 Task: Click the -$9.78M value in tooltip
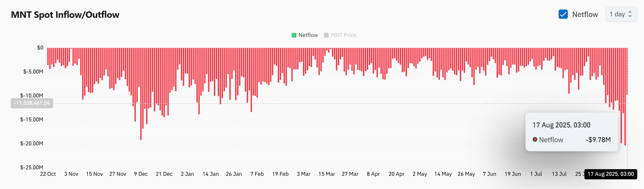[x=598, y=140]
